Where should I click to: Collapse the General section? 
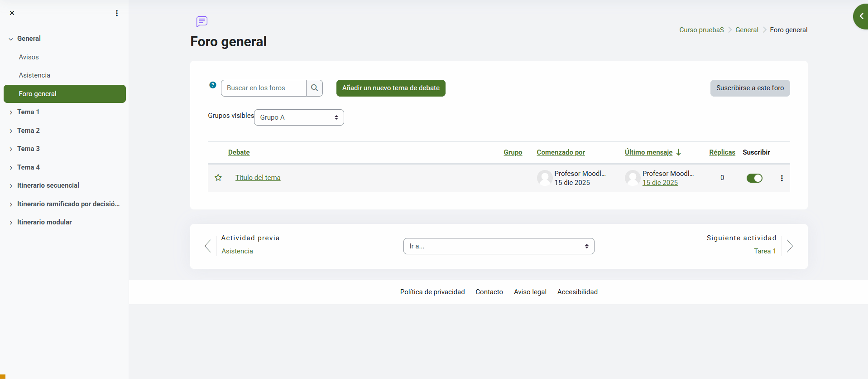click(x=11, y=39)
